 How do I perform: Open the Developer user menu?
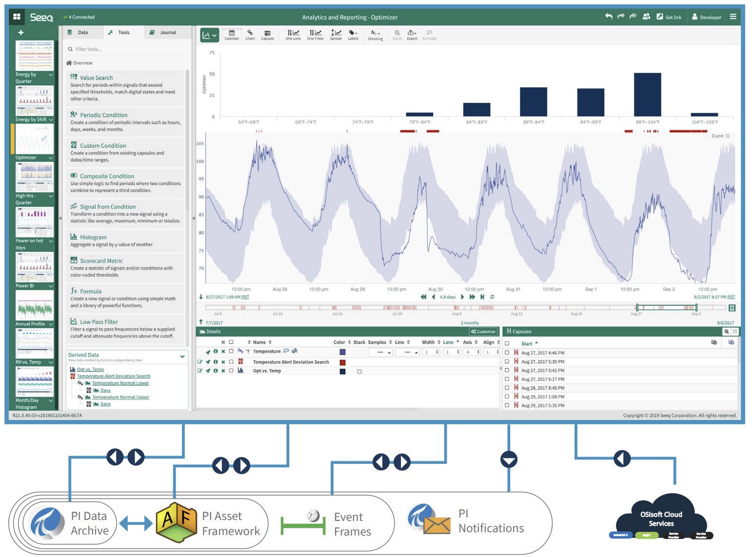pyautogui.click(x=707, y=17)
